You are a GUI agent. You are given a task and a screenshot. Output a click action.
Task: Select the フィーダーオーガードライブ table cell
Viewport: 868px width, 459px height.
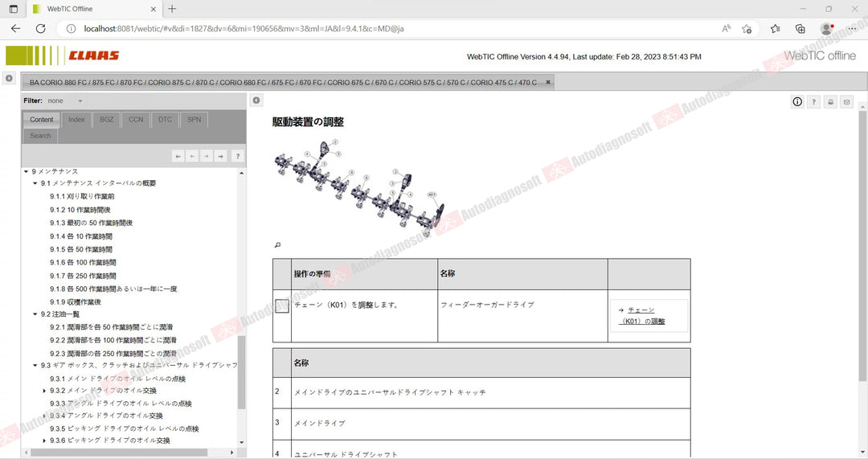point(522,316)
